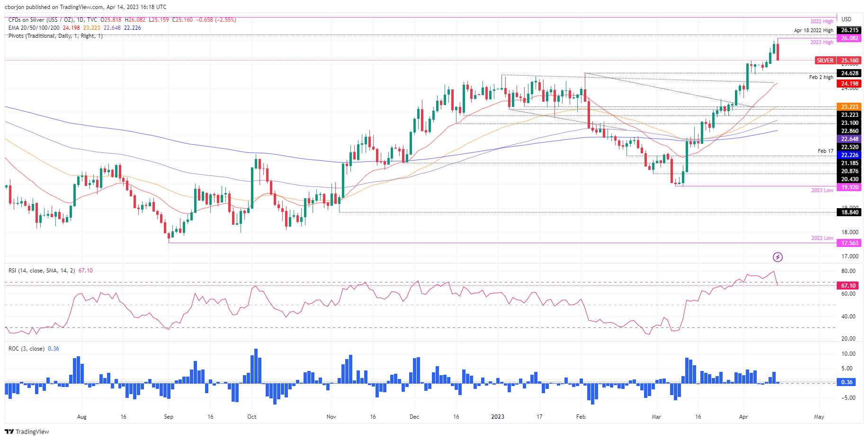Screen dimensions: 868x440
Task: Click the purple 22.648 value in EMA legend
Action: click(x=112, y=28)
